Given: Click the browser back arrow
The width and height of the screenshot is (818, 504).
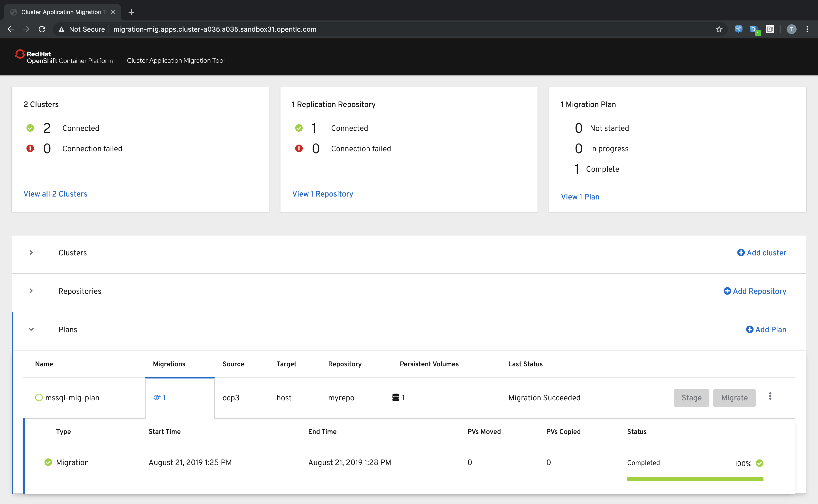Looking at the screenshot, I should click(x=11, y=29).
